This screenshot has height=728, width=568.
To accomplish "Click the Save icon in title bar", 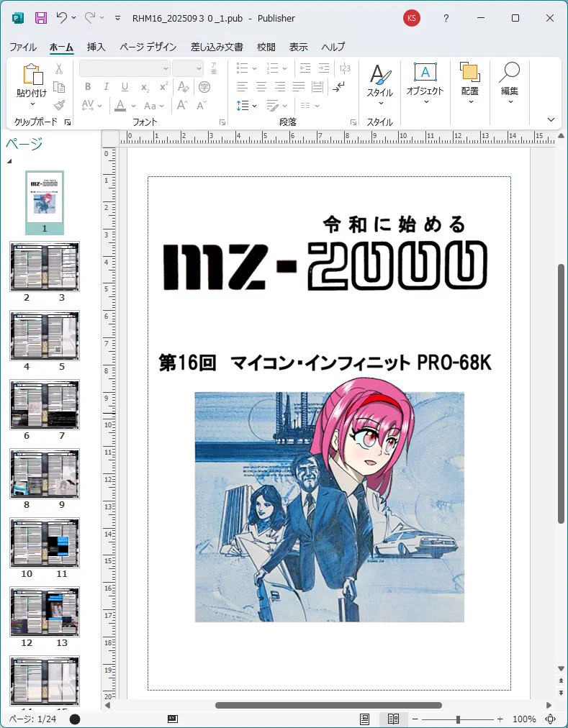I will (x=41, y=18).
